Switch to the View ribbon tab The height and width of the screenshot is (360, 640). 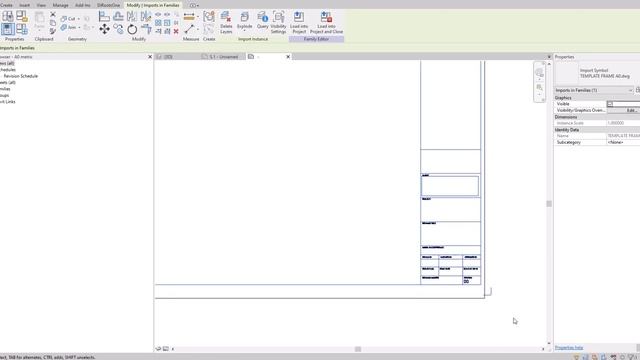click(x=41, y=5)
